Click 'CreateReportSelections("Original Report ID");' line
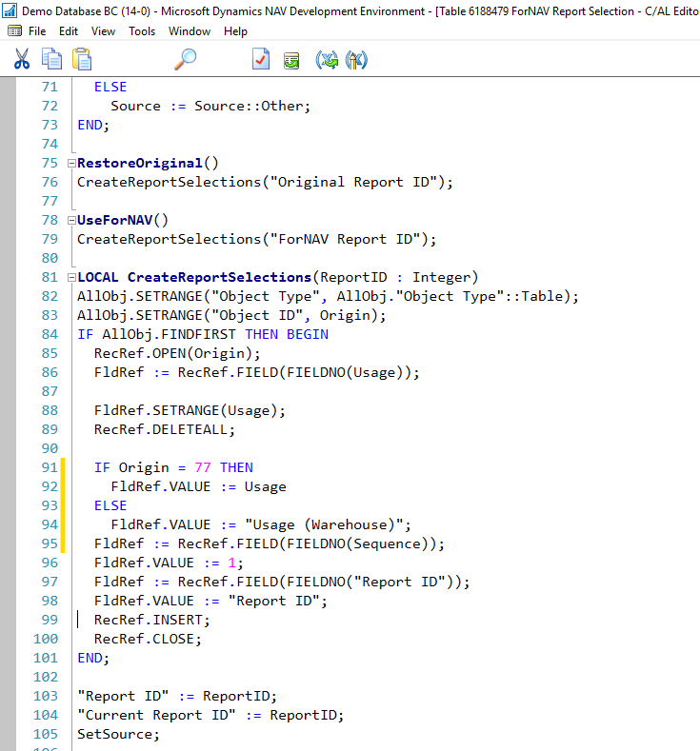 click(265, 182)
